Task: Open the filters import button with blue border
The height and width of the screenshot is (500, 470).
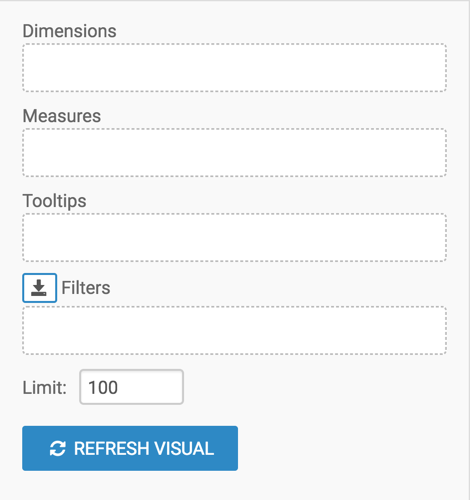Action: pos(39,288)
